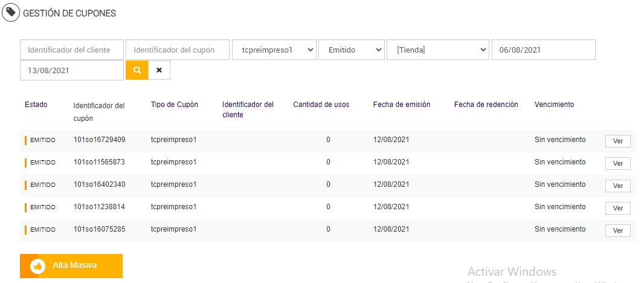Click Ver for coupon 101so16075285

point(617,230)
